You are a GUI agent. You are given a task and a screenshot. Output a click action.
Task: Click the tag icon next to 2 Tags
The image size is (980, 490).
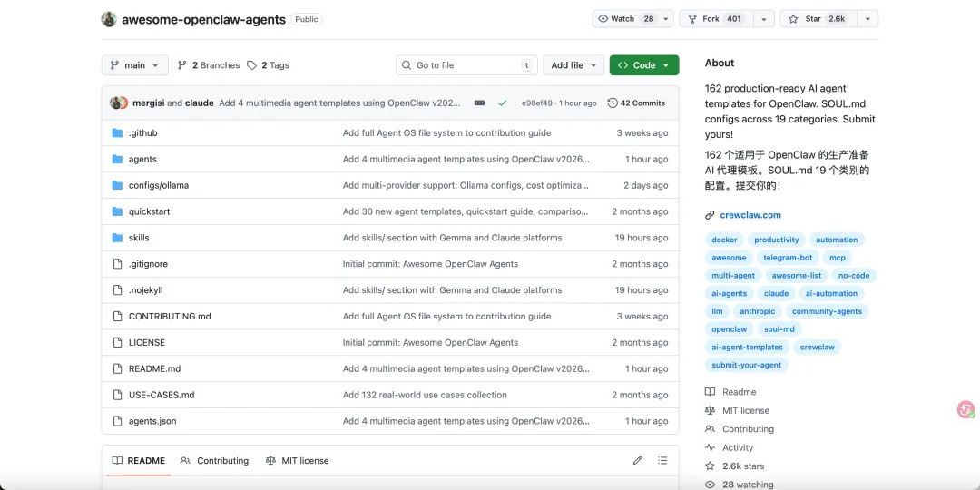coord(251,65)
